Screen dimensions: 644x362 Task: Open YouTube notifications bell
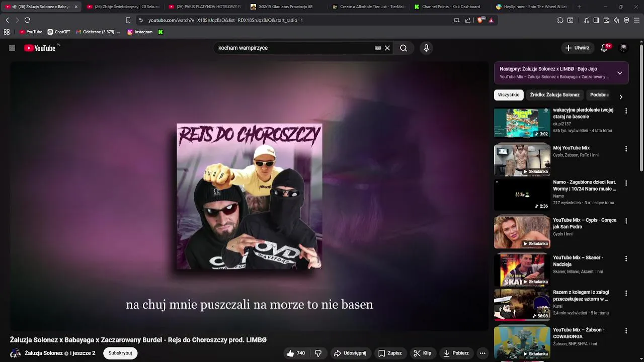point(604,48)
